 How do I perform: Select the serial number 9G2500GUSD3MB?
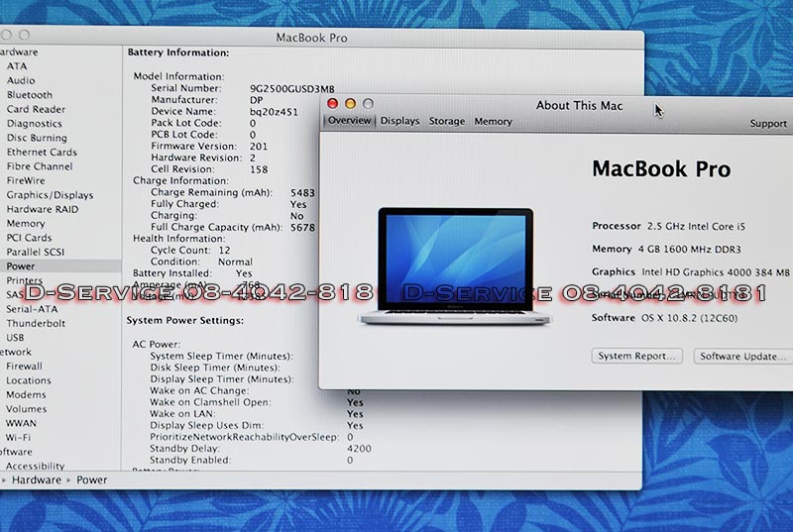pyautogui.click(x=291, y=89)
